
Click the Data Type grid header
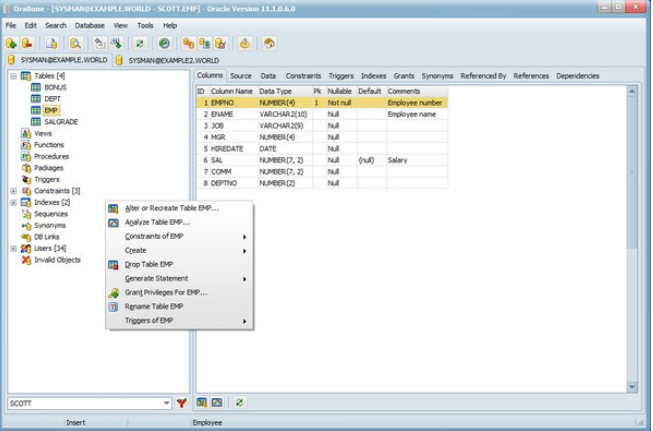(x=285, y=91)
